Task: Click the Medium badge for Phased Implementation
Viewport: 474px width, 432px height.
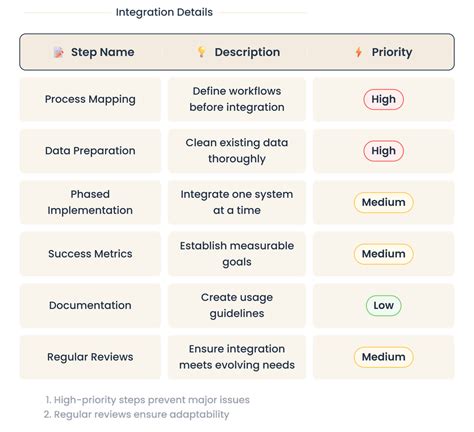Action: (x=383, y=202)
